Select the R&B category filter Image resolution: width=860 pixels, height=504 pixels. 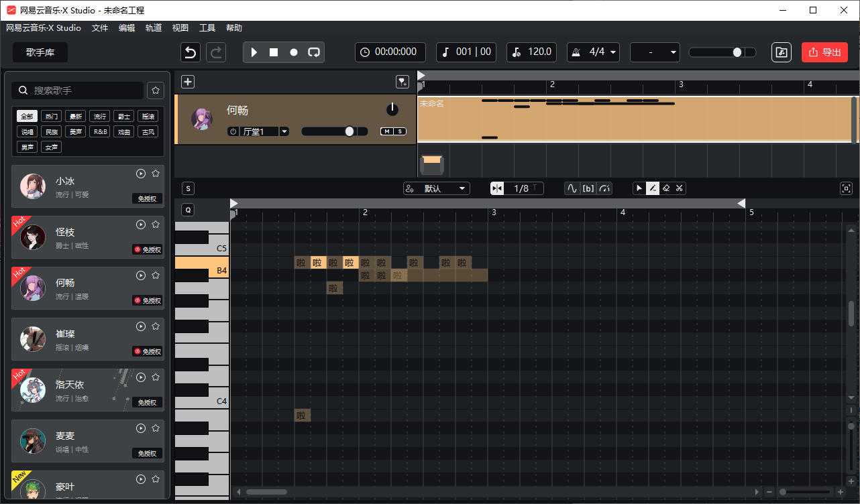coord(100,131)
